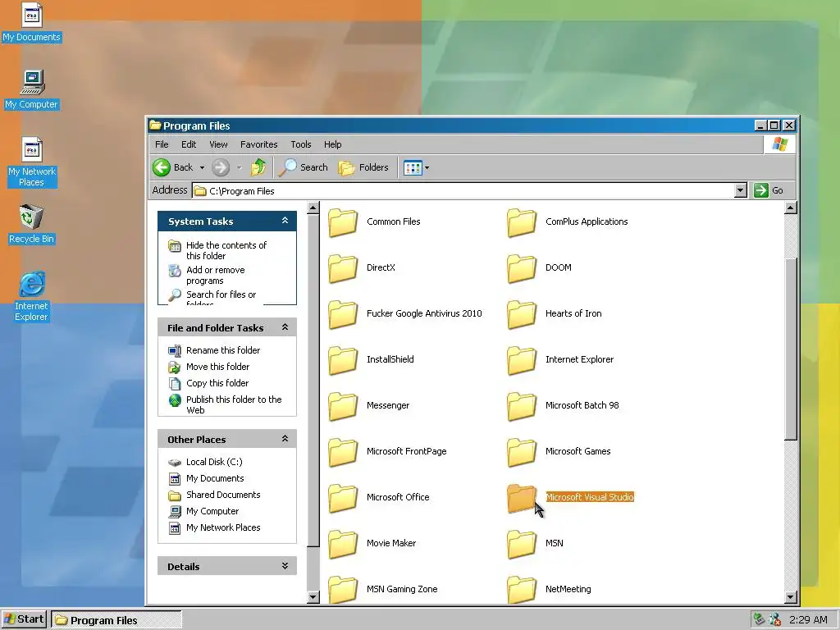Select the Microsoft Games folder icon
This screenshot has height=630, width=840.
[x=522, y=452]
